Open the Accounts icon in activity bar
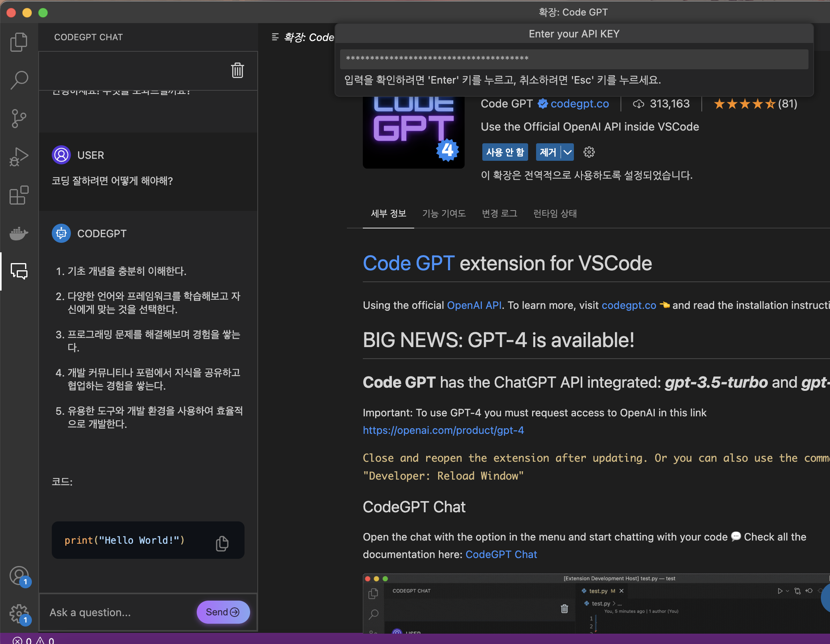 (19, 576)
